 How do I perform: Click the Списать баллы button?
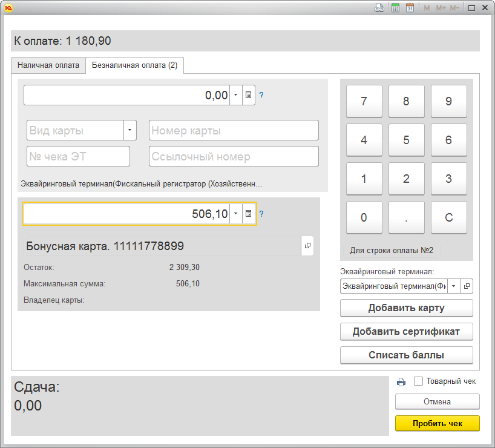pyautogui.click(x=406, y=355)
